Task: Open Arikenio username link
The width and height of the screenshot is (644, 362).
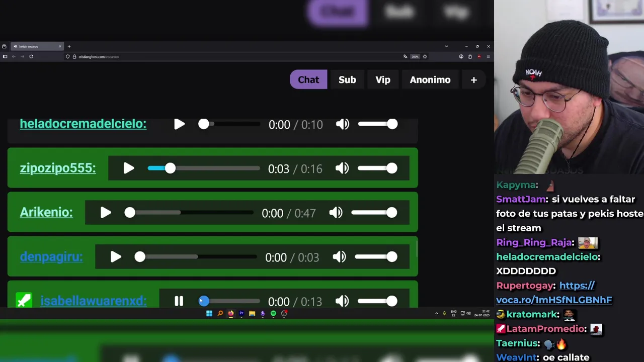Action: point(46,212)
